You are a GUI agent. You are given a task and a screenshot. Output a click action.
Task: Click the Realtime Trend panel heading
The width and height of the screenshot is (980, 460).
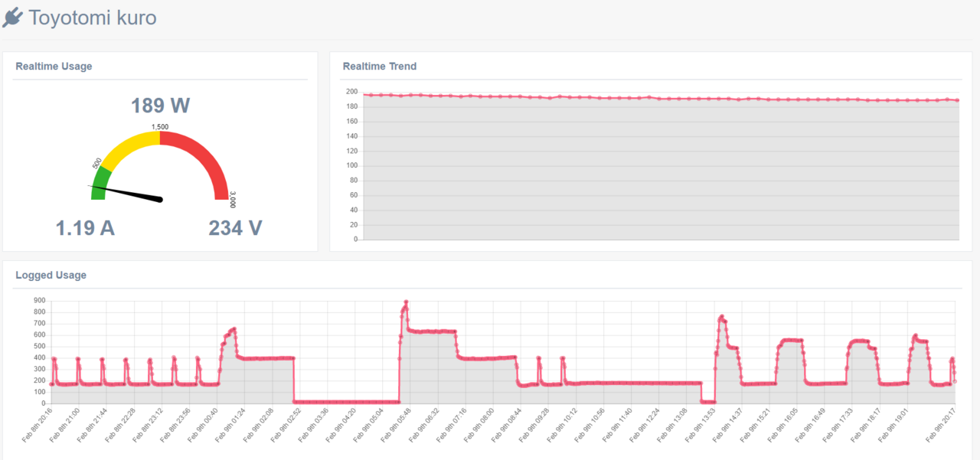[380, 67]
